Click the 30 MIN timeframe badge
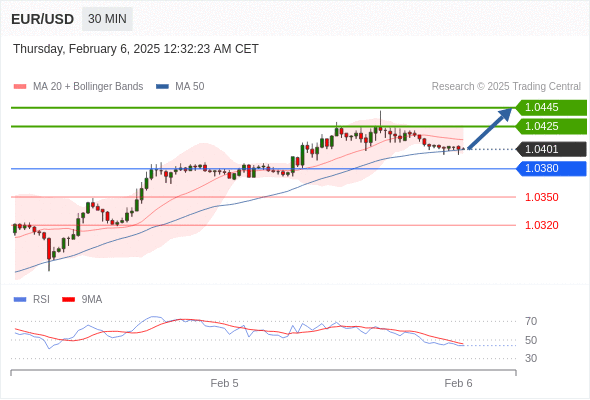This screenshot has width=590, height=400. 107,19
